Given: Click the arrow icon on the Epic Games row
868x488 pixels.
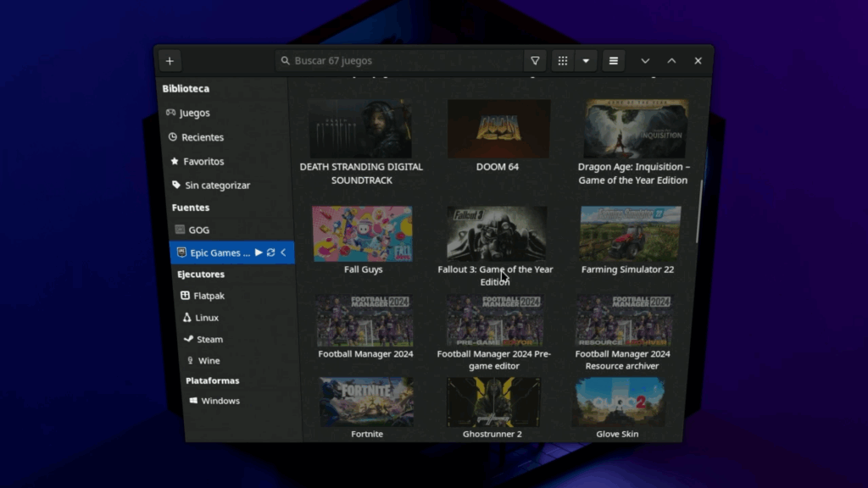Looking at the screenshot, I should (283, 252).
